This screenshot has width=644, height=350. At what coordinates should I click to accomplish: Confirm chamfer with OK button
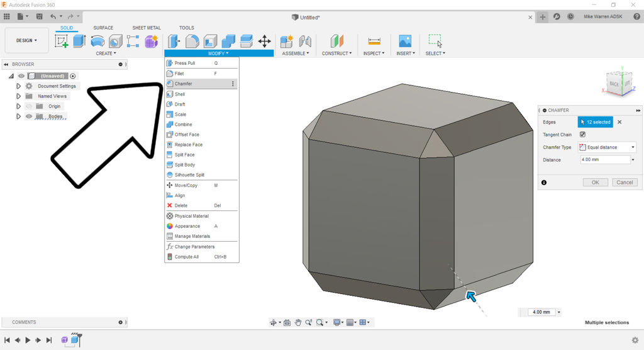pos(595,182)
